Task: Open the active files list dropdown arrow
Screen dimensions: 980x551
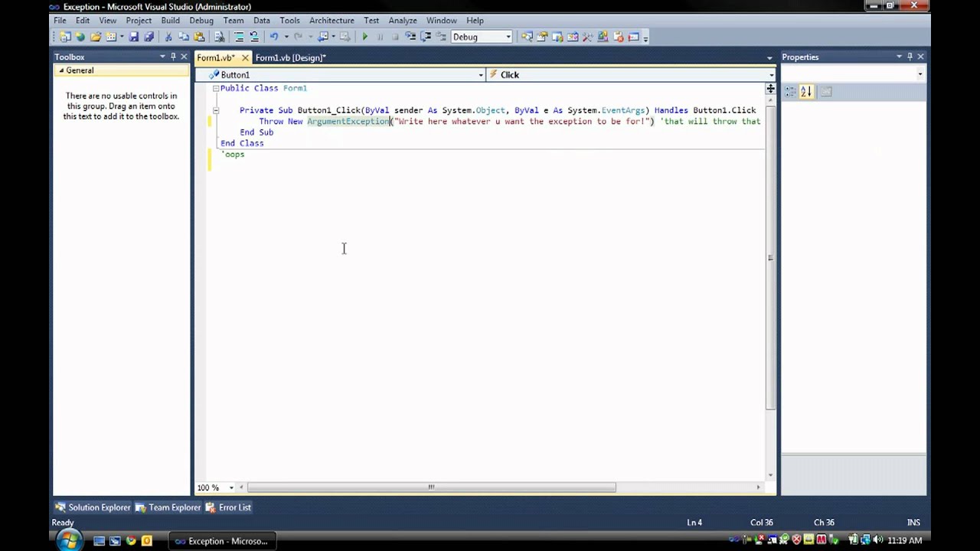Action: click(x=769, y=57)
